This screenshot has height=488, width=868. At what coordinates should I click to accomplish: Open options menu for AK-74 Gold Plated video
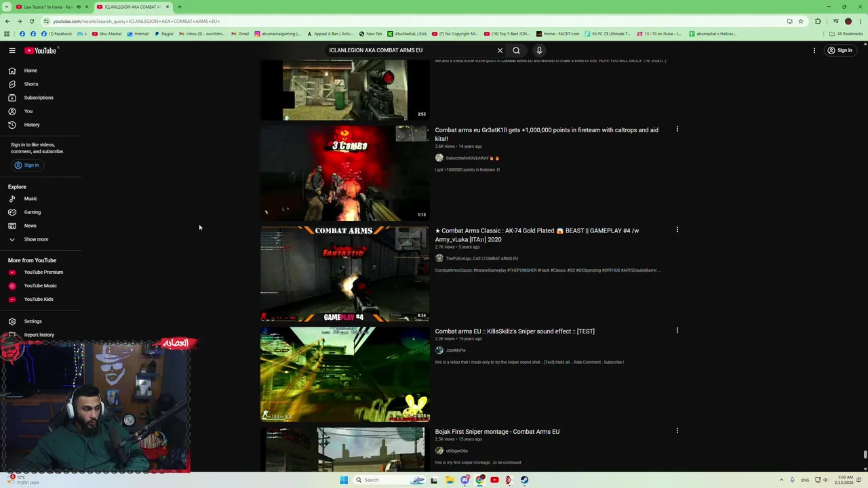click(x=677, y=230)
